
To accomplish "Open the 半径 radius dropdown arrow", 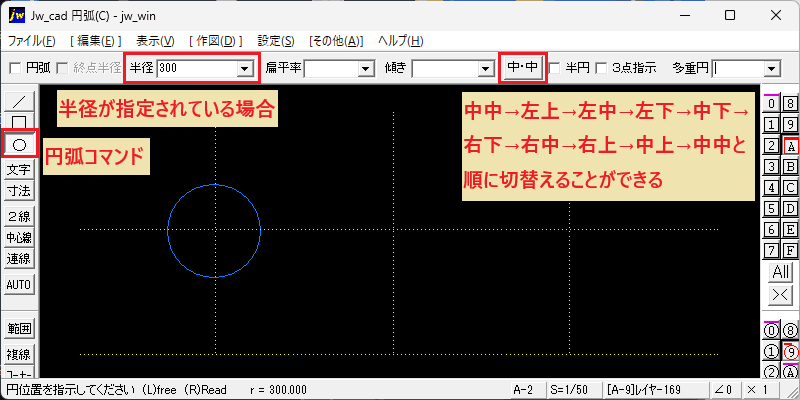I will click(x=245, y=68).
